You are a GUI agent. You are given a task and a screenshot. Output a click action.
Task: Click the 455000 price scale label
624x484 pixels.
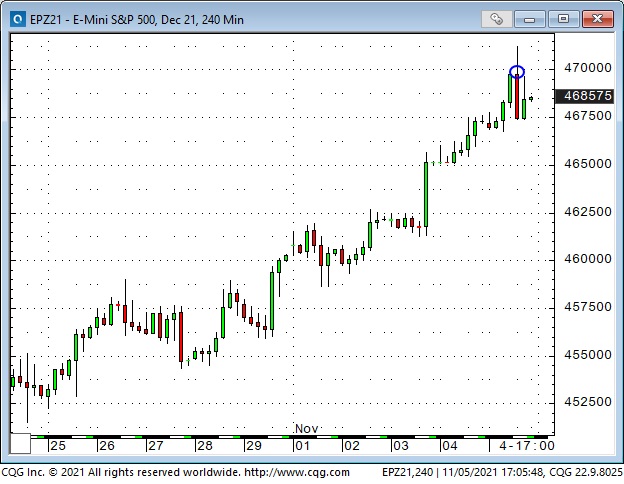coord(588,355)
